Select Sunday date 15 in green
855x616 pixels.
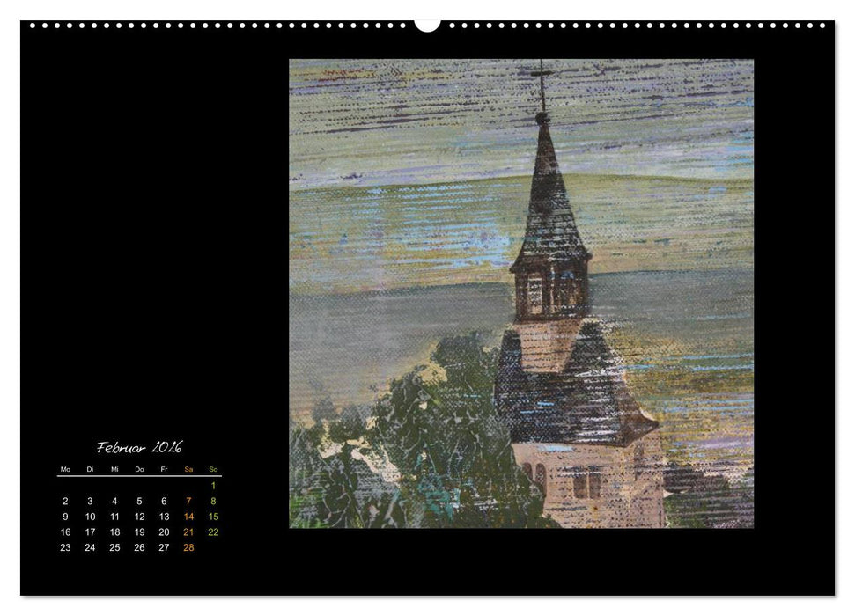point(211,516)
